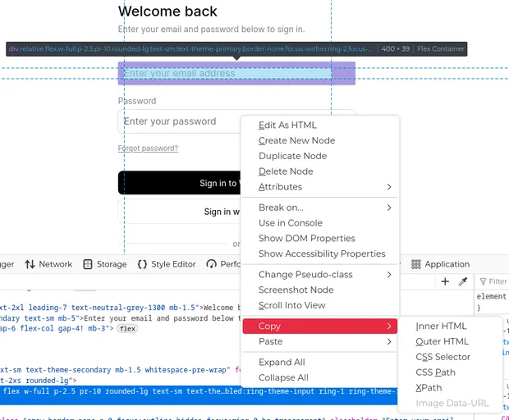The image size is (509, 420).
Task: Expand the Change Pseudo-class submenu arrow
Action: click(389, 275)
